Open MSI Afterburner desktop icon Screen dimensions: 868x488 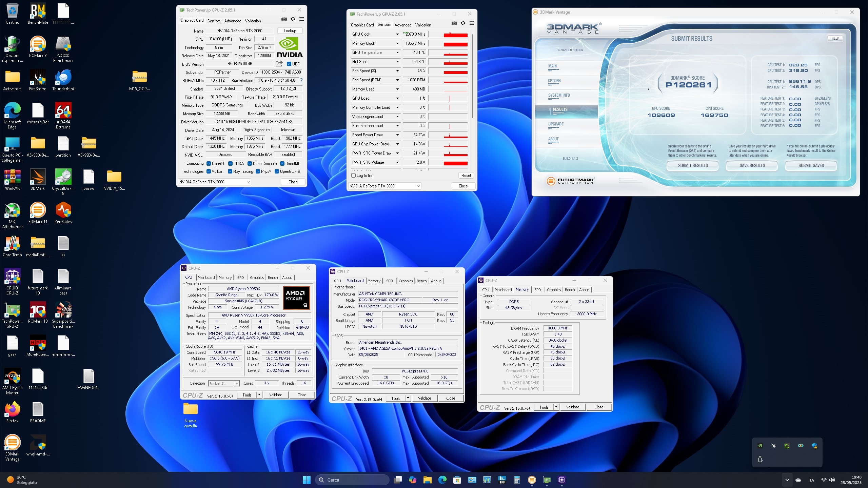click(13, 215)
